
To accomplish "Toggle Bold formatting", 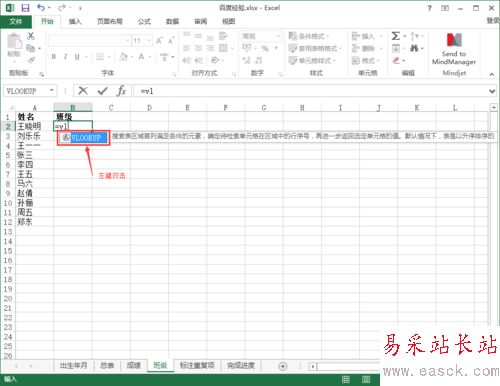I will coord(54,57).
